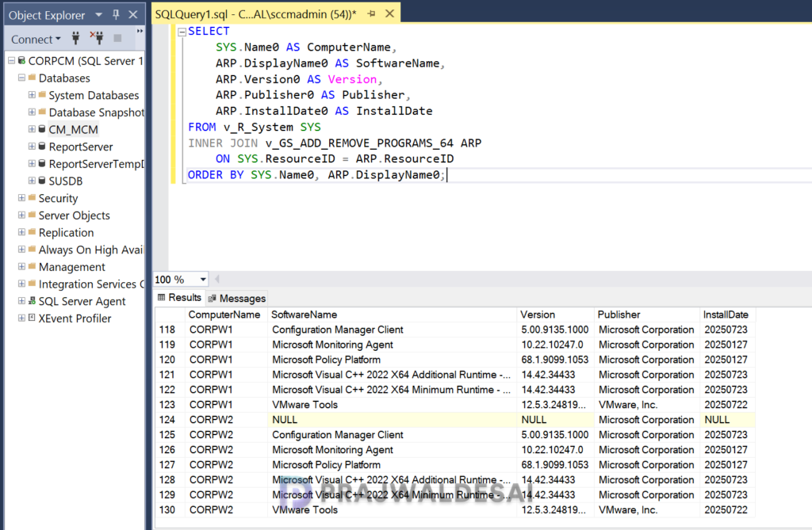Select the Management folder icon
Image resolution: width=812 pixels, height=530 pixels.
pos(32,266)
